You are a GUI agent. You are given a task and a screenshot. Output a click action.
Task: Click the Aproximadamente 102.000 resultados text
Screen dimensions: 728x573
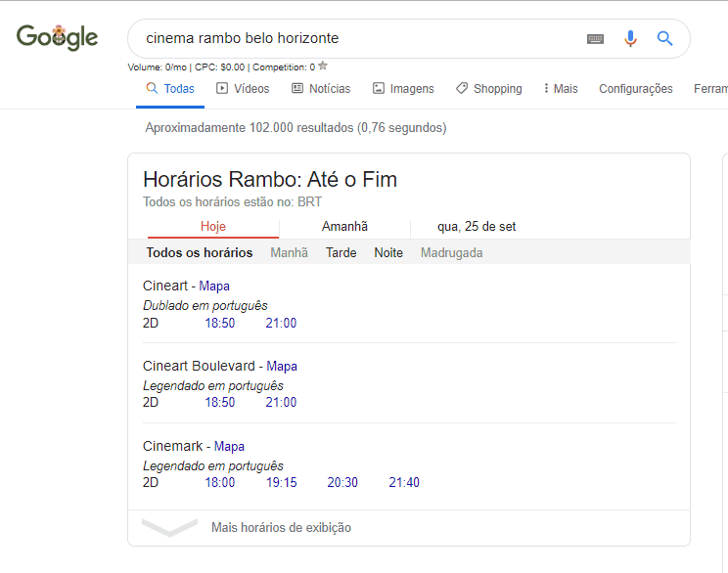(x=296, y=127)
